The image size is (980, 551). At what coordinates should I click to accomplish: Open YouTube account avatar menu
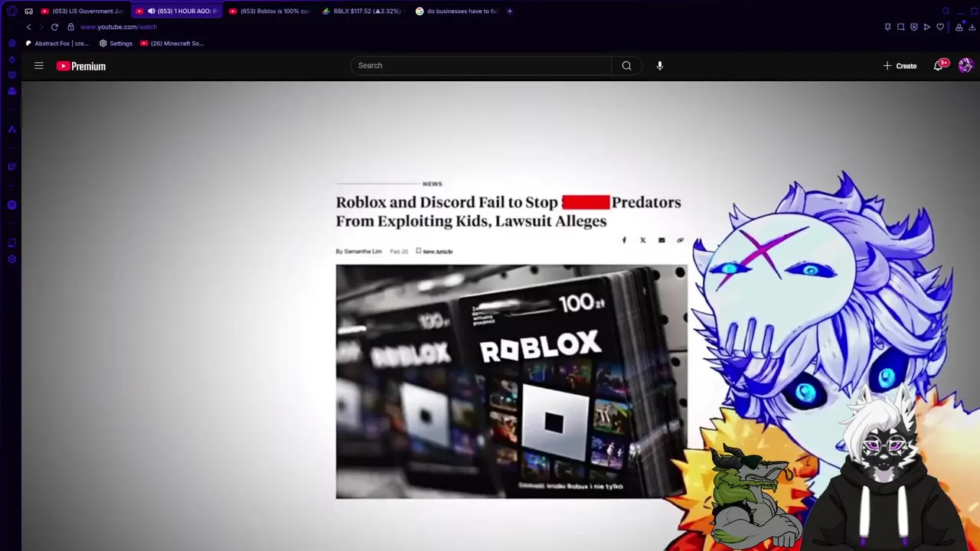tap(965, 66)
